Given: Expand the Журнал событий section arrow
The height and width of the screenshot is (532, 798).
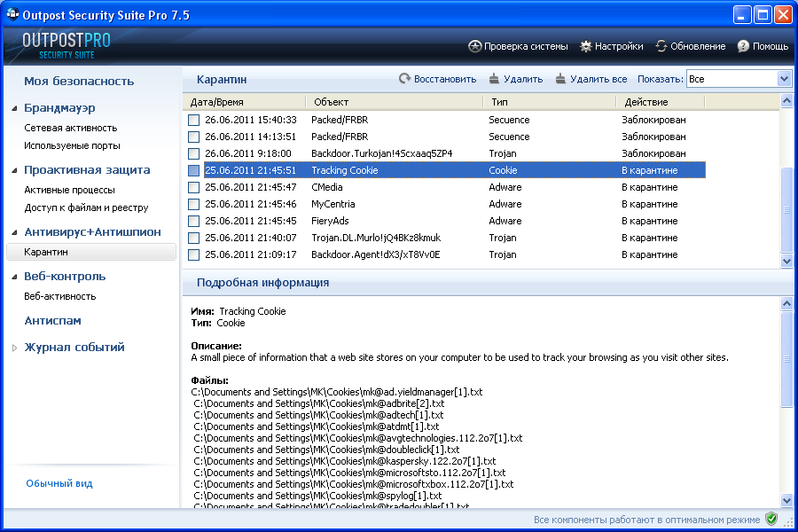Looking at the screenshot, I should point(14,348).
